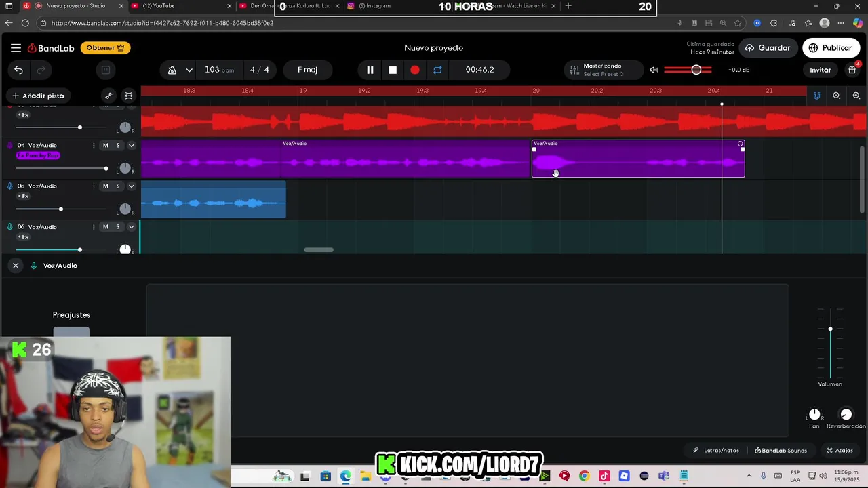Click the 00:46.2 time display
Image resolution: width=868 pixels, height=488 pixels.
tap(479, 70)
